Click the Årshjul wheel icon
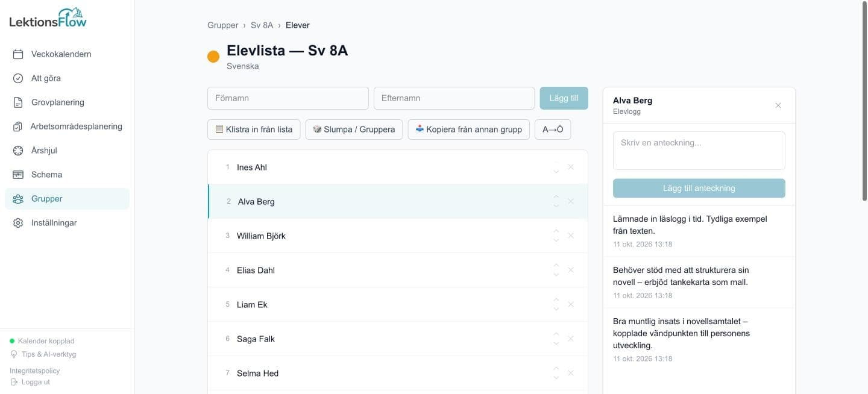Screen dimensions: 868x394 tap(18, 151)
